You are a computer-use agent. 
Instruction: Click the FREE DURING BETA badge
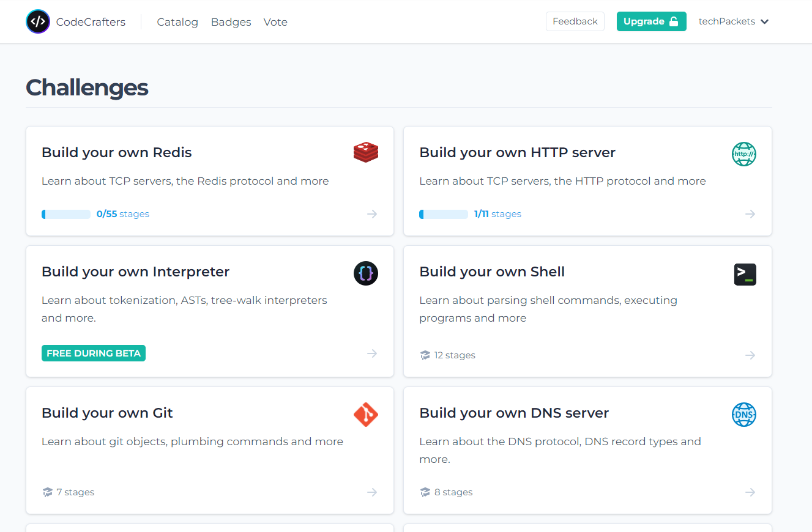[94, 353]
